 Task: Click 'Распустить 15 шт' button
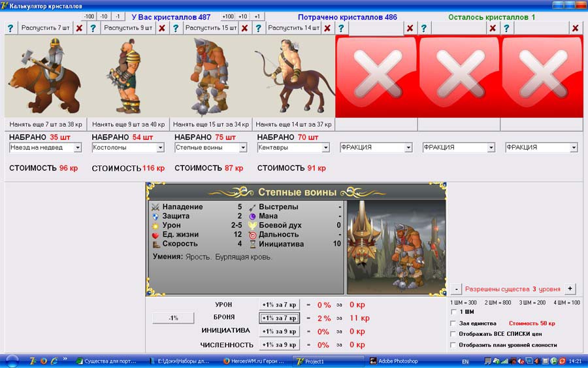pyautogui.click(x=211, y=28)
